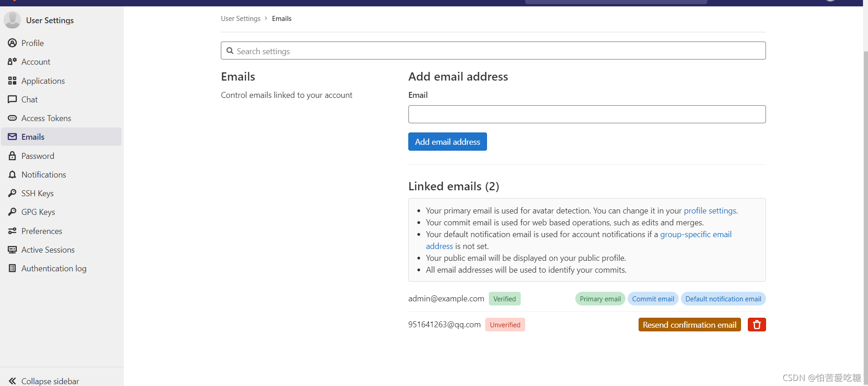Click the Applications grid icon
This screenshot has width=868, height=386.
tap(12, 81)
